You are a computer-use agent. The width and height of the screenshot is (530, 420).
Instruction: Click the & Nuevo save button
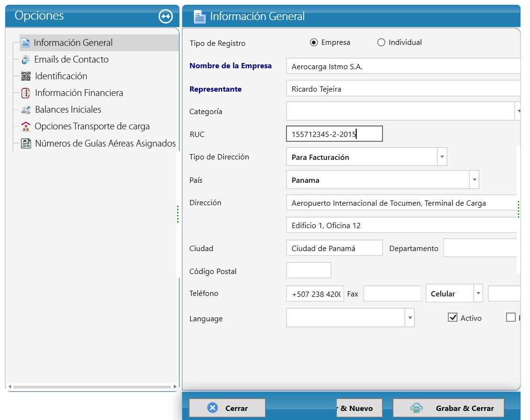(360, 408)
